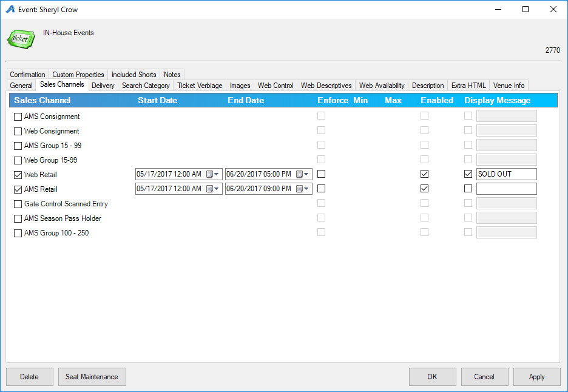Click the Enabled column header
Image resolution: width=568 pixels, height=392 pixels.
pos(437,100)
